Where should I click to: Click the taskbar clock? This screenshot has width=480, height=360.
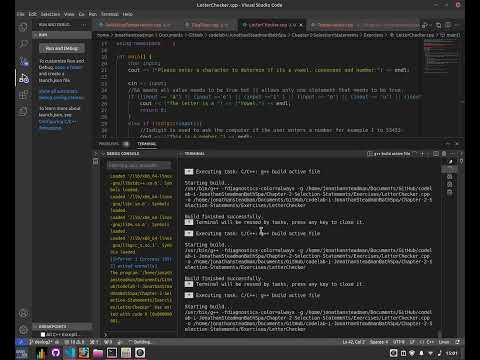pyautogui.click(x=452, y=353)
